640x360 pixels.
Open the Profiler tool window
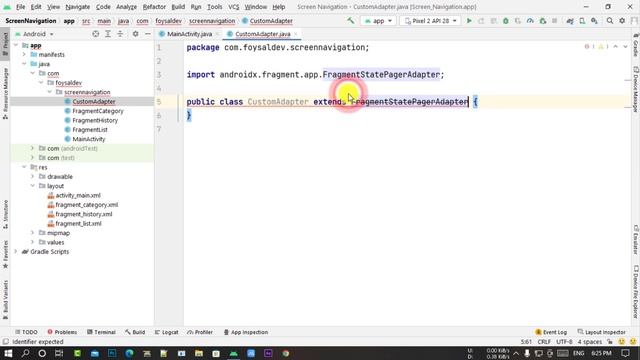coord(200,332)
